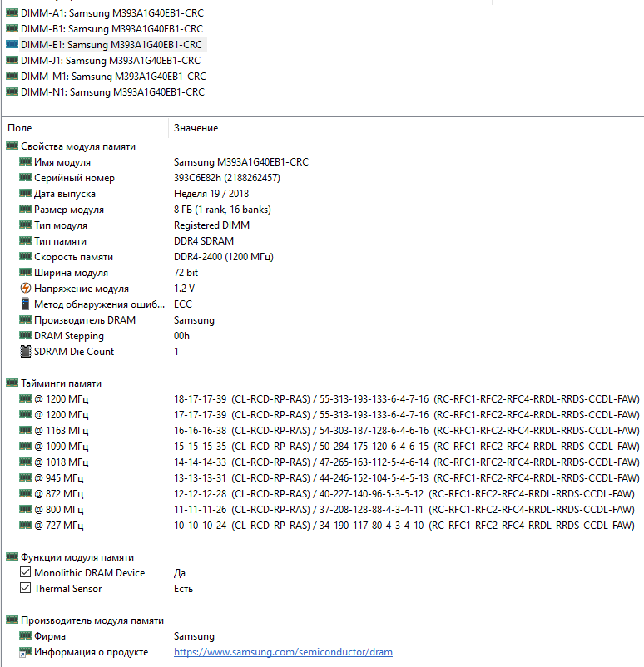Click the icon beside Тип модуля
Viewport: 644px width, 667px height.
pos(26,225)
